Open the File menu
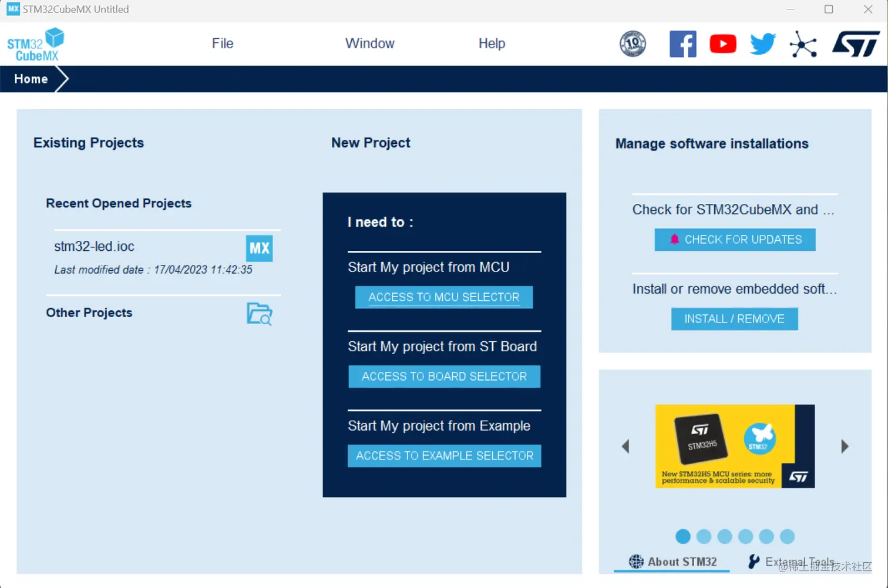 [223, 43]
